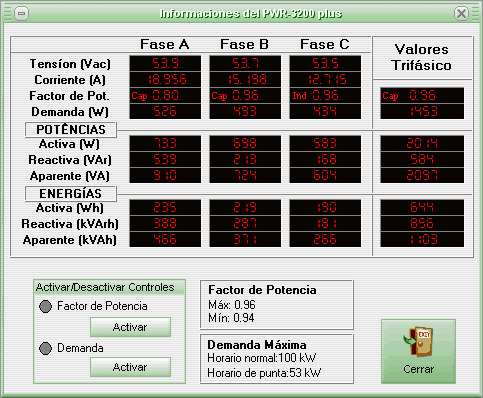Viewport: 483px width, 398px height.
Task: Minimize window using title bar button
Action: click(x=22, y=14)
